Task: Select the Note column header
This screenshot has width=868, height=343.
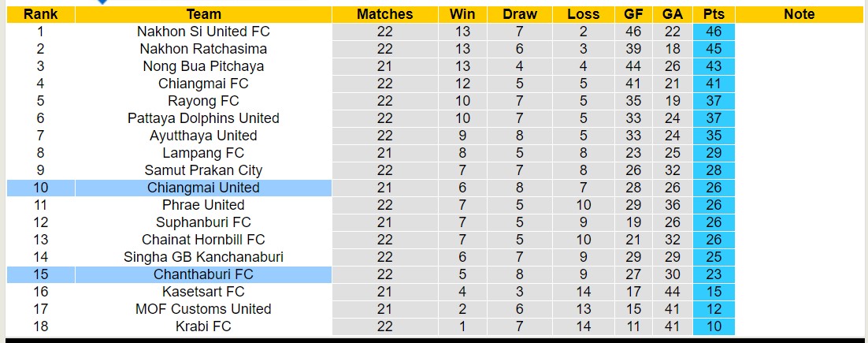Action: (799, 14)
